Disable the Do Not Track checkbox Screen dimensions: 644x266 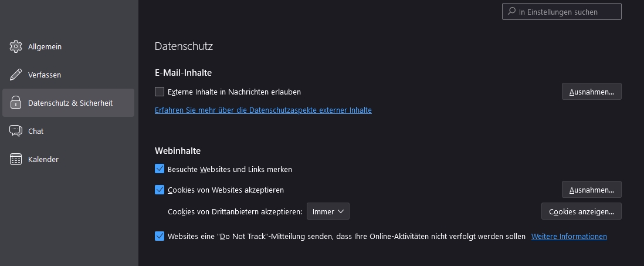pos(160,236)
